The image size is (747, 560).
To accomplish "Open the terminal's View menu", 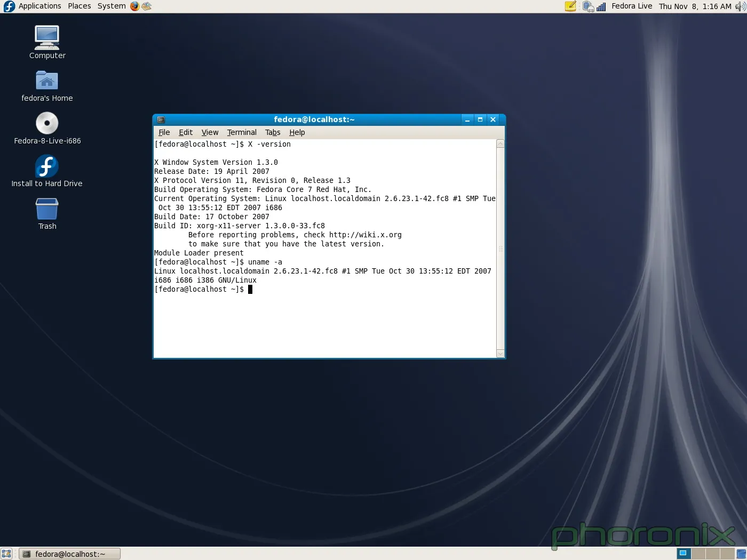I will pyautogui.click(x=210, y=132).
